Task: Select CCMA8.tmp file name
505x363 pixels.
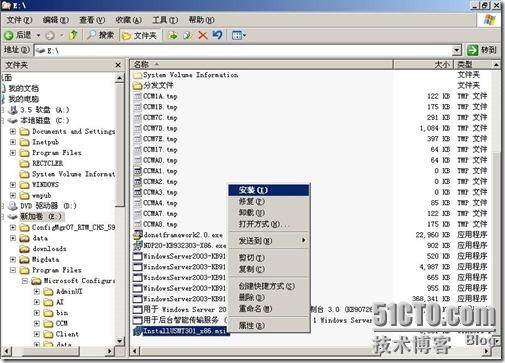Action: 160,224
